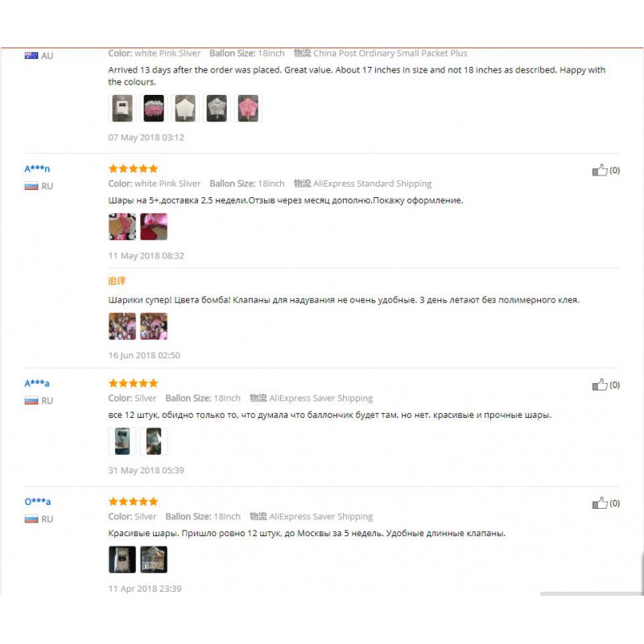Mark O***a review as helpful

[x=600, y=503]
